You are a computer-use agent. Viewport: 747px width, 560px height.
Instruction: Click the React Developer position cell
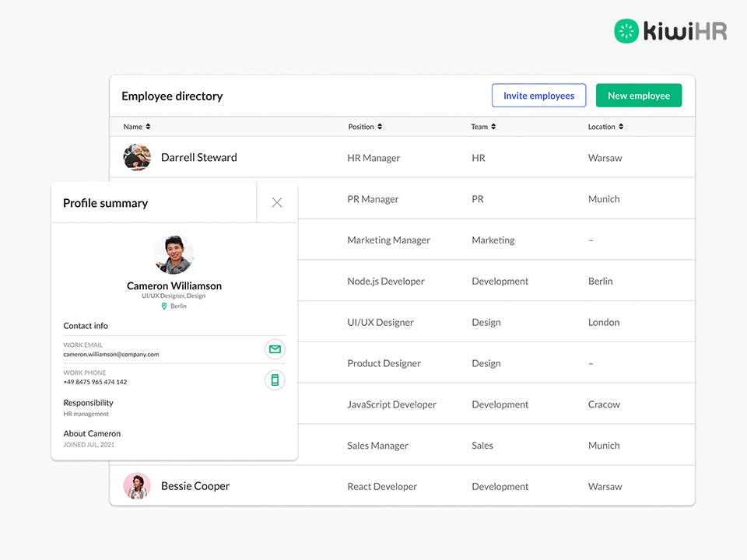[381, 487]
